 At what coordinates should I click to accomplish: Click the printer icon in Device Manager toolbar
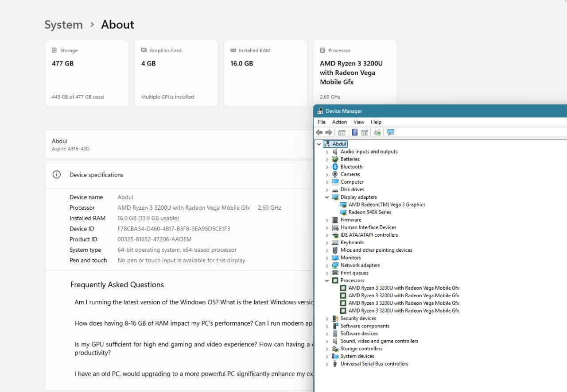(x=377, y=132)
